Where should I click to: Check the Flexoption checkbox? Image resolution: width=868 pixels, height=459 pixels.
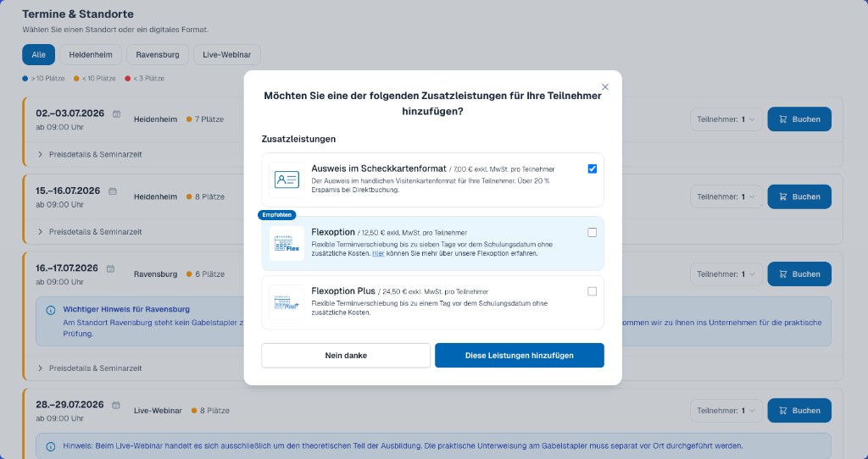coord(593,233)
